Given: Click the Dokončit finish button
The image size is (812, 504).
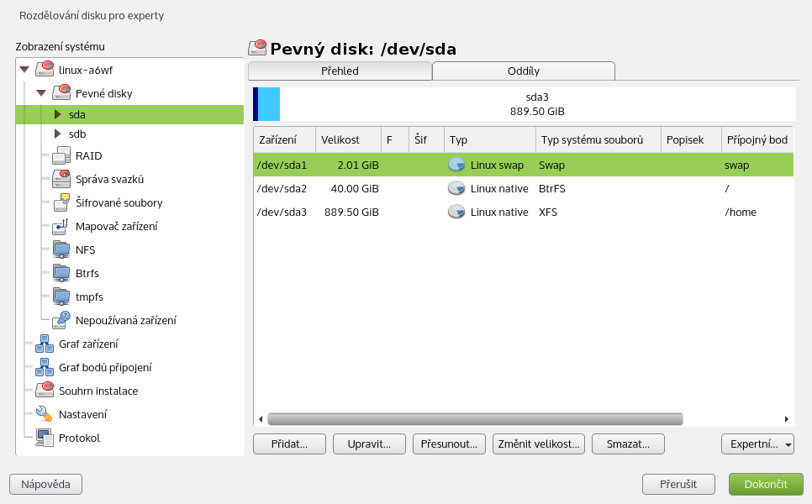Looking at the screenshot, I should [766, 485].
